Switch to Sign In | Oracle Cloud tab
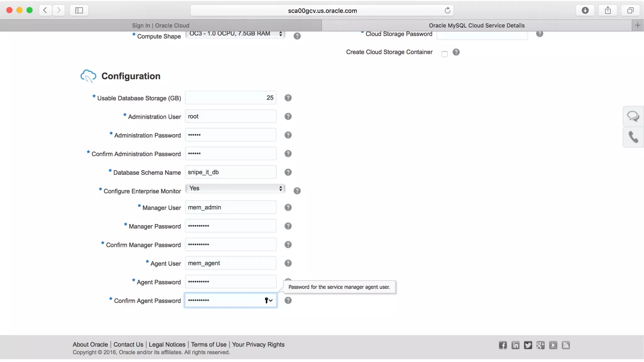The image size is (644, 362). pos(160,25)
